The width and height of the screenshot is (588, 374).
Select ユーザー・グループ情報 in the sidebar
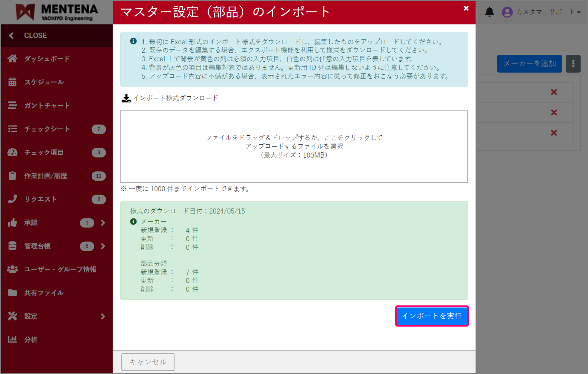[x=60, y=269]
